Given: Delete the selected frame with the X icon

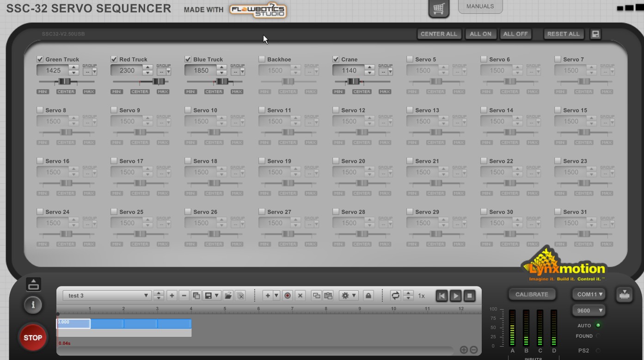Looking at the screenshot, I should click(300, 295).
